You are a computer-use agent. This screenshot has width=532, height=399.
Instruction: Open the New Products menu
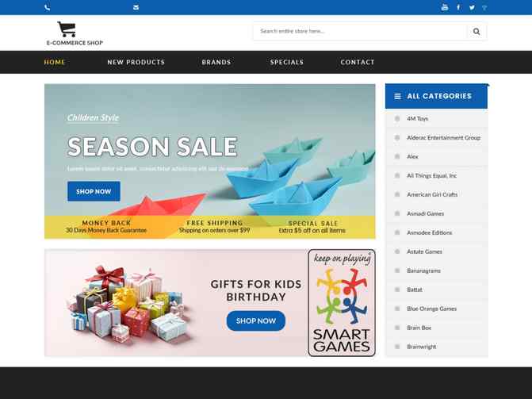click(x=136, y=62)
